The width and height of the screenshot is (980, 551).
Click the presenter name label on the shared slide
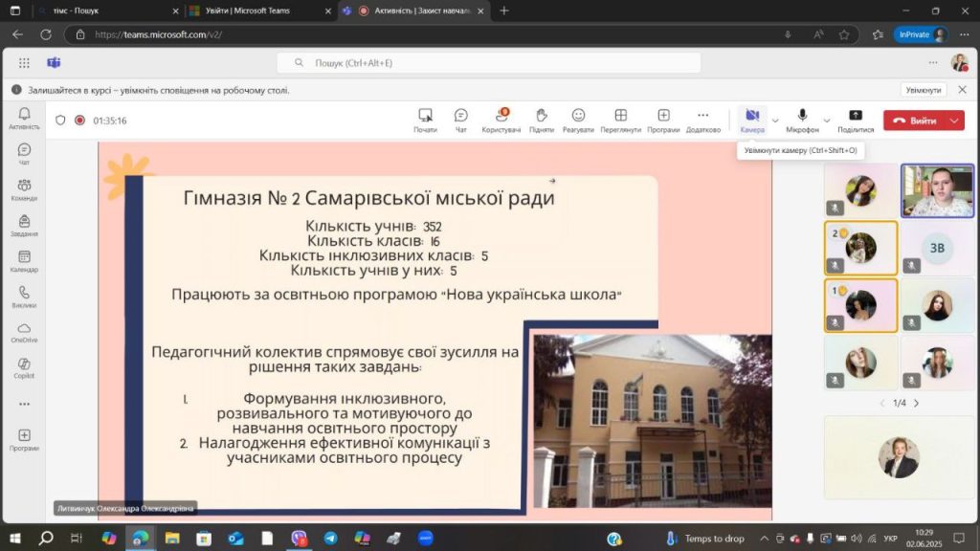(x=125, y=508)
